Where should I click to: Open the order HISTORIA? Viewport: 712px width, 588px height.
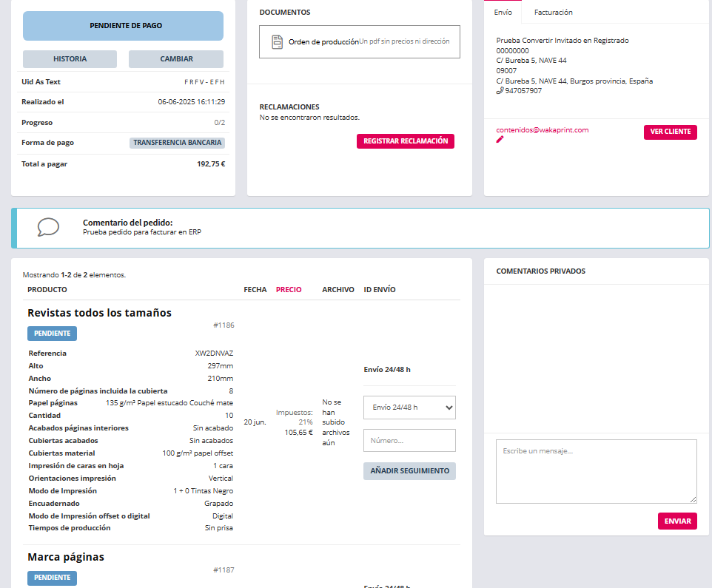[x=70, y=59]
